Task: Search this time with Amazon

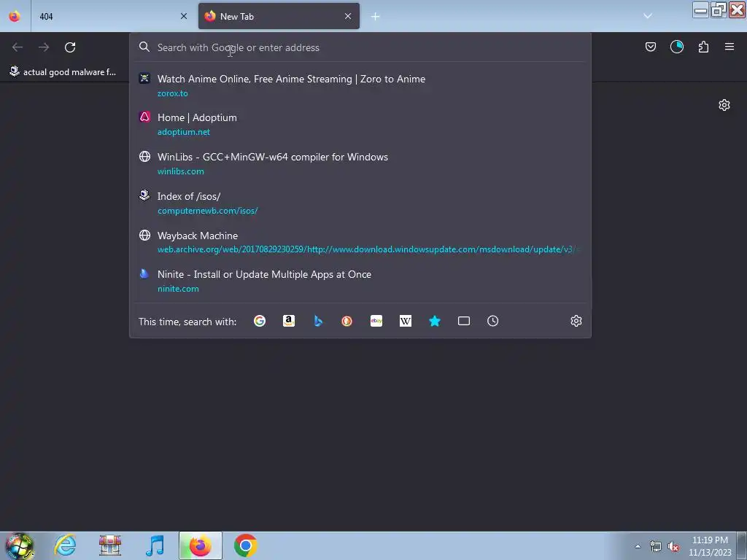Action: [x=289, y=321]
